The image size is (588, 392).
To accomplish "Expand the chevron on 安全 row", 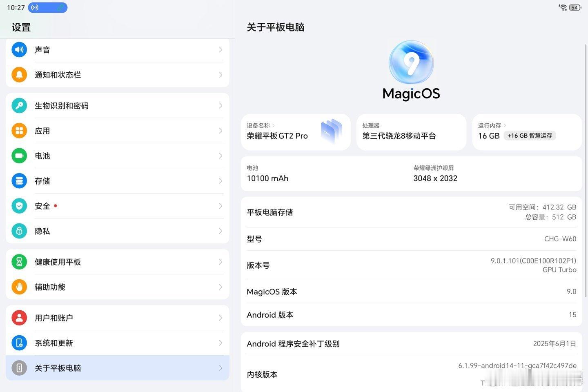I will (x=220, y=206).
